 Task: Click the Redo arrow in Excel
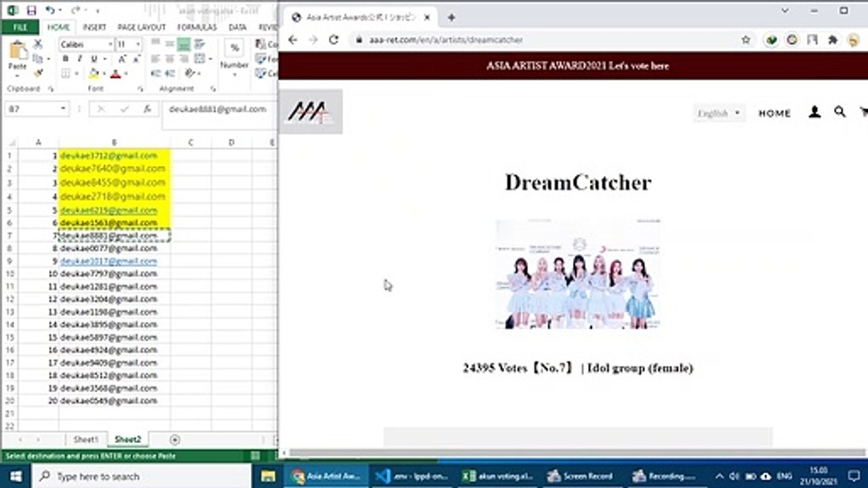click(75, 11)
